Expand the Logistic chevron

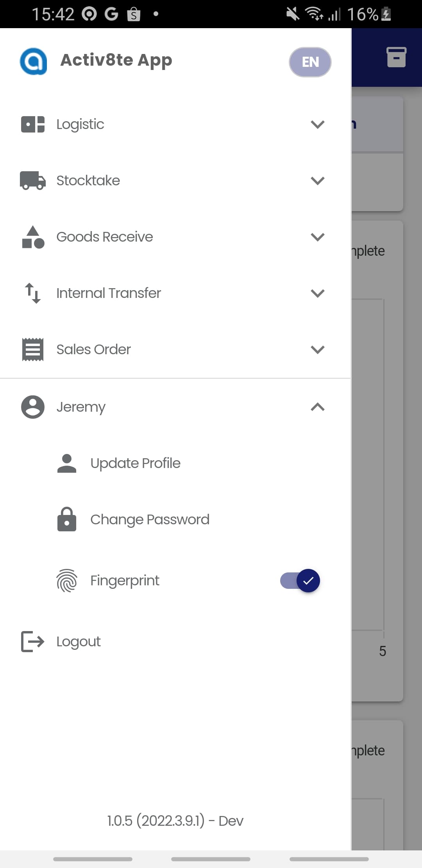click(318, 124)
